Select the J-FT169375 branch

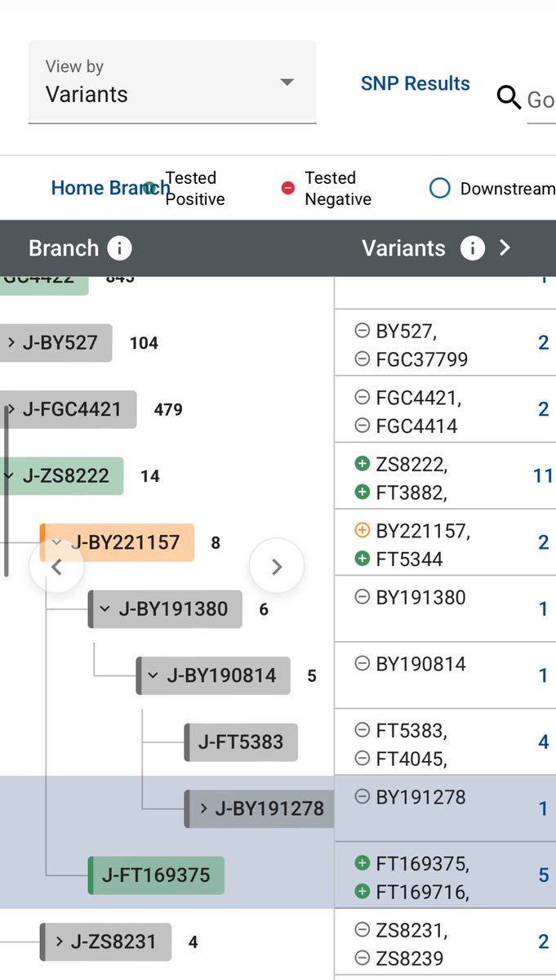pos(156,875)
